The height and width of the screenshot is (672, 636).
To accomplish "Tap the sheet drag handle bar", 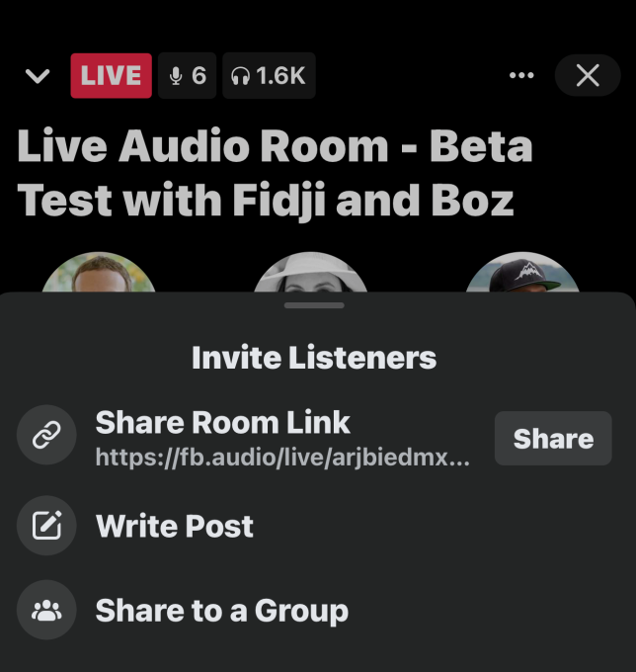I will (314, 305).
